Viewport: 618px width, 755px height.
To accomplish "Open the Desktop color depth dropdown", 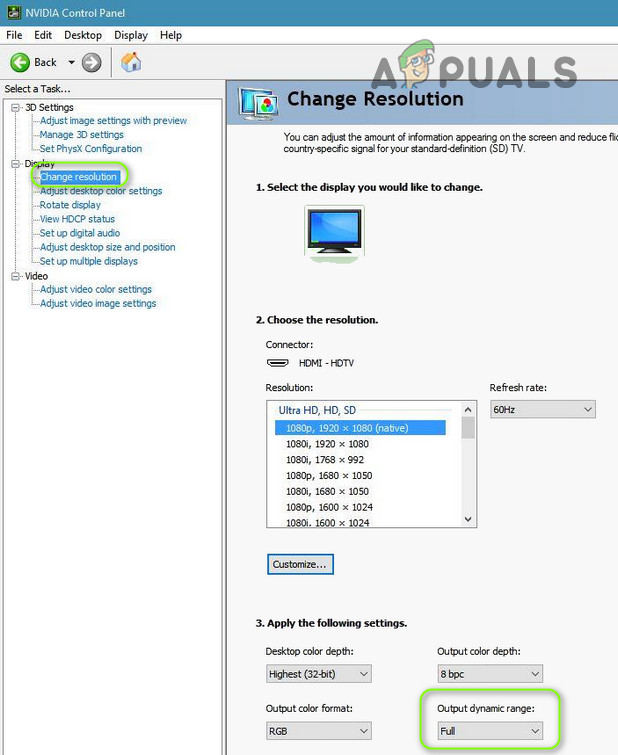I will (x=318, y=674).
